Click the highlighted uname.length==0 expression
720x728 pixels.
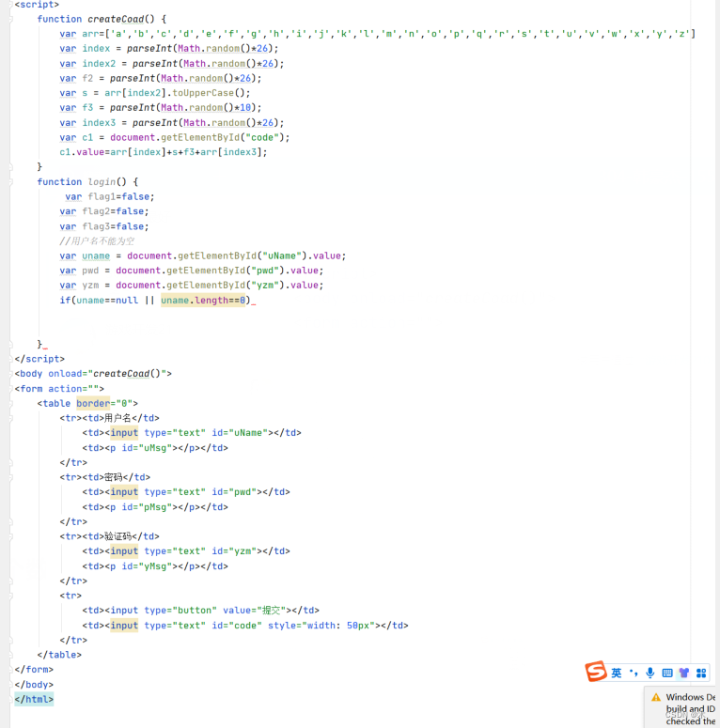pyautogui.click(x=203, y=301)
